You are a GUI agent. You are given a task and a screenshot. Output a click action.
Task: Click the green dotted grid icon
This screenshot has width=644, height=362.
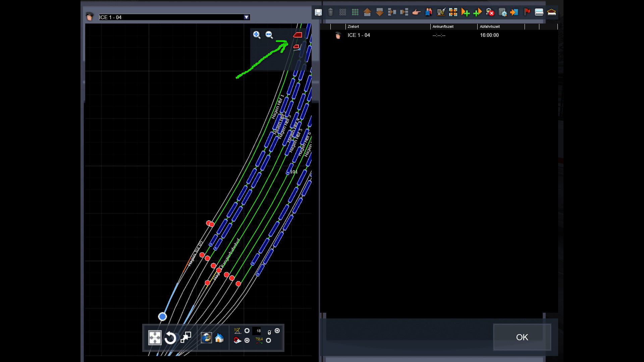(x=355, y=12)
